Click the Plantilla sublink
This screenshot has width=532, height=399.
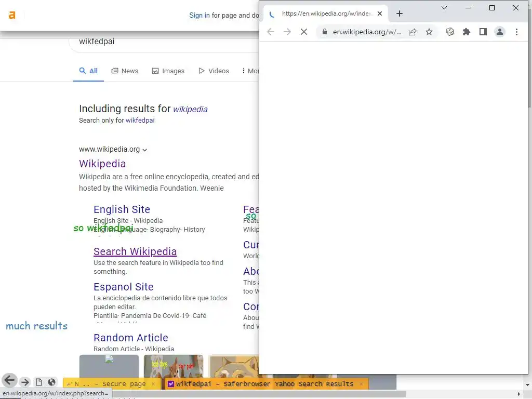(105, 316)
